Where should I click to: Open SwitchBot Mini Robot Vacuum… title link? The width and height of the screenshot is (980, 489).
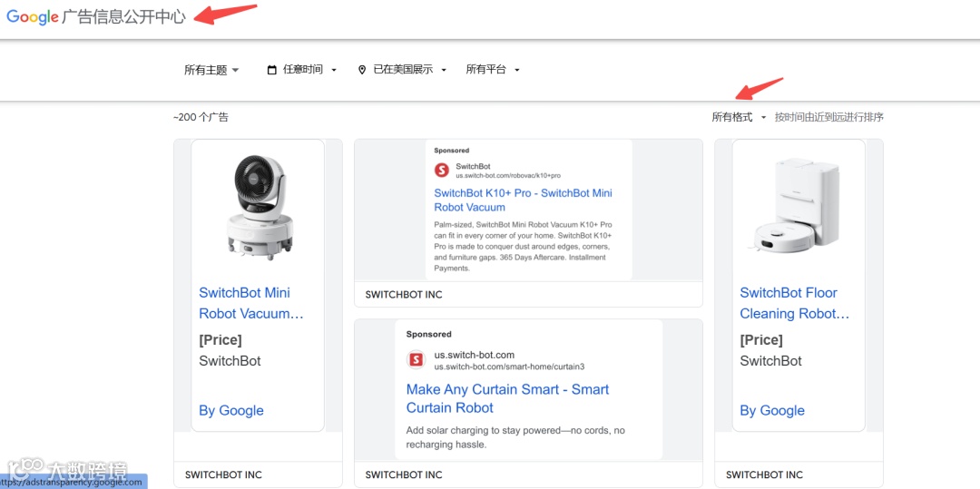pyautogui.click(x=251, y=303)
